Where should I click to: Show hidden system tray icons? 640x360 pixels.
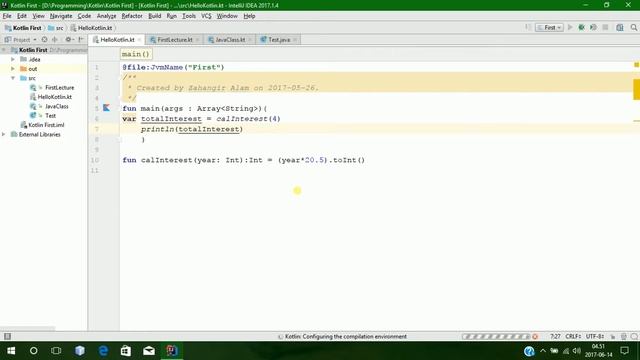coord(542,351)
